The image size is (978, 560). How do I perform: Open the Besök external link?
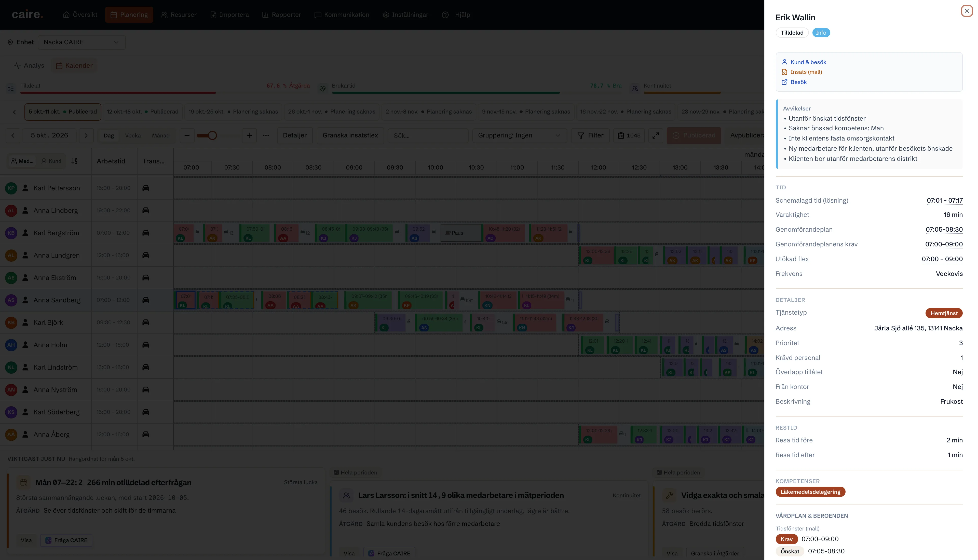coord(798,82)
